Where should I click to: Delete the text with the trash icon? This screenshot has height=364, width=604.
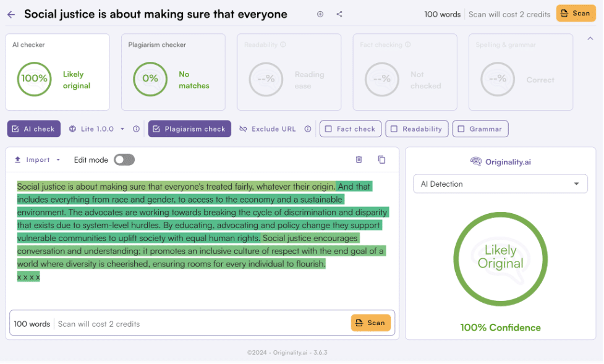[x=359, y=159]
